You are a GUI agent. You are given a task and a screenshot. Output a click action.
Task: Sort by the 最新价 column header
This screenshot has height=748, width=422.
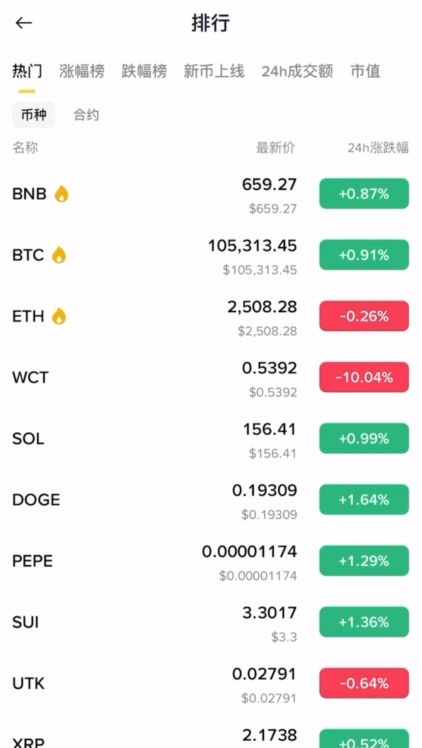(x=276, y=148)
